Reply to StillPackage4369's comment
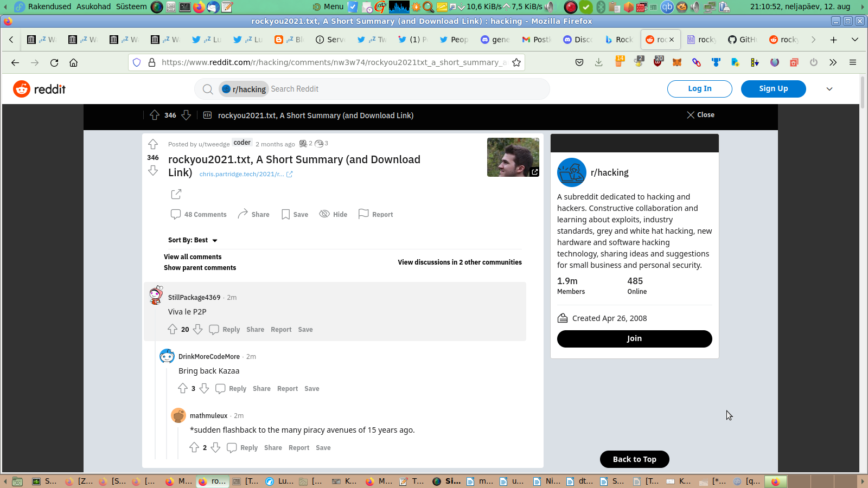The height and width of the screenshot is (488, 868). pos(225,329)
